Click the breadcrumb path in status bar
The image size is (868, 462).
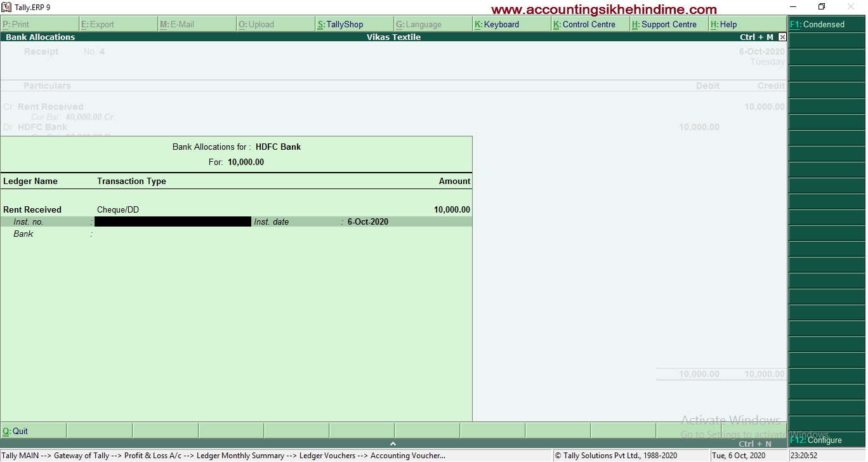[224, 455]
